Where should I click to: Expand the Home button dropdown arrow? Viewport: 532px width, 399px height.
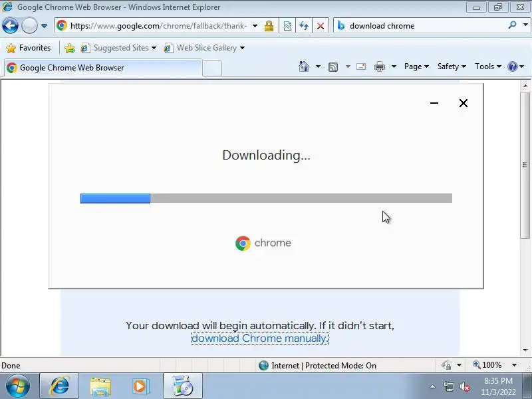coord(318,66)
